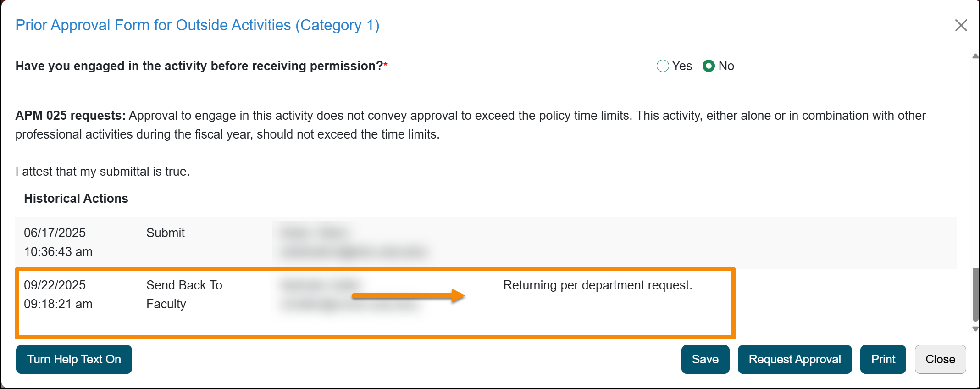
Task: Close the Prior Approval Form dialog
Action: 960,25
